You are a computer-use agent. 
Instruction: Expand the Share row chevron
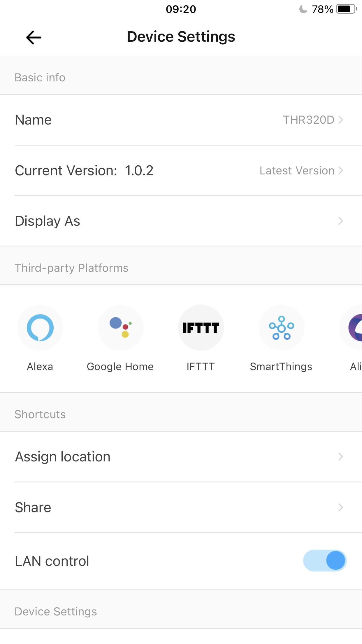pos(340,507)
